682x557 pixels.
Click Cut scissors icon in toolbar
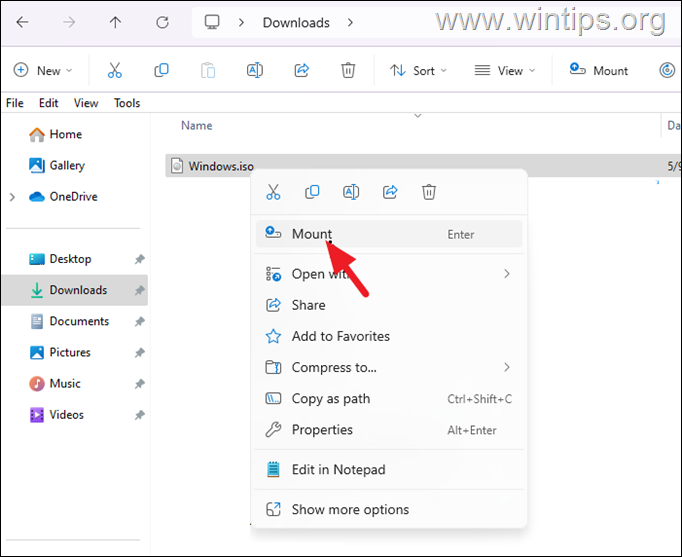tap(115, 70)
